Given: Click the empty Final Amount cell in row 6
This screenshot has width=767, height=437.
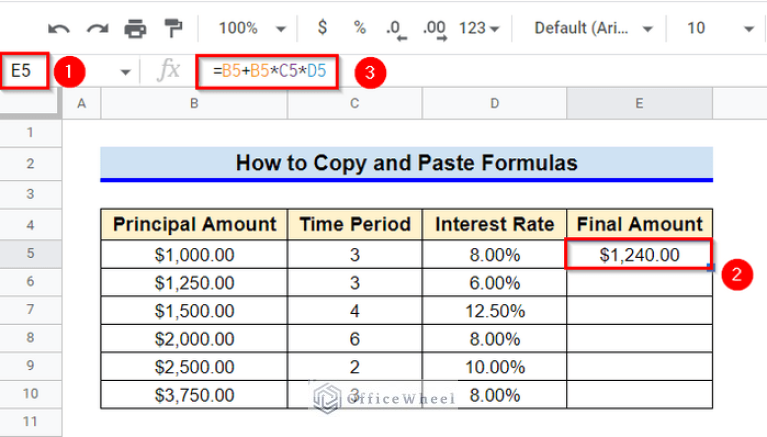Looking at the screenshot, I should click(x=639, y=282).
